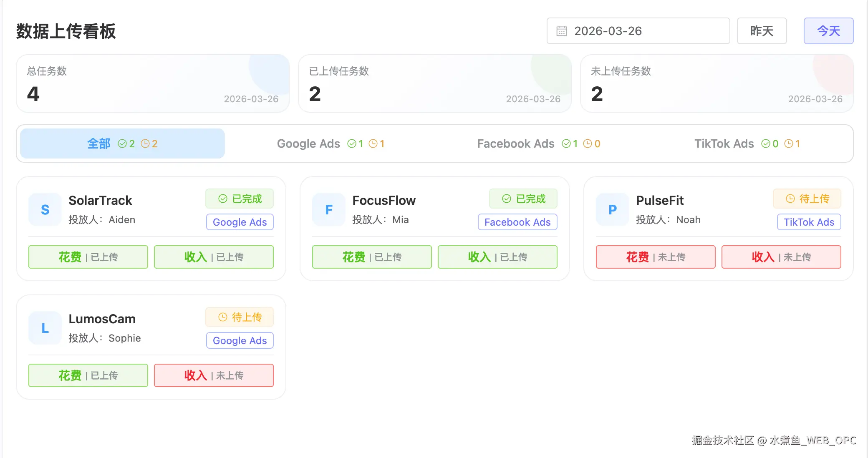Click the 未上传任务数 summary card
Screen dimensions: 868x458
tap(716, 83)
